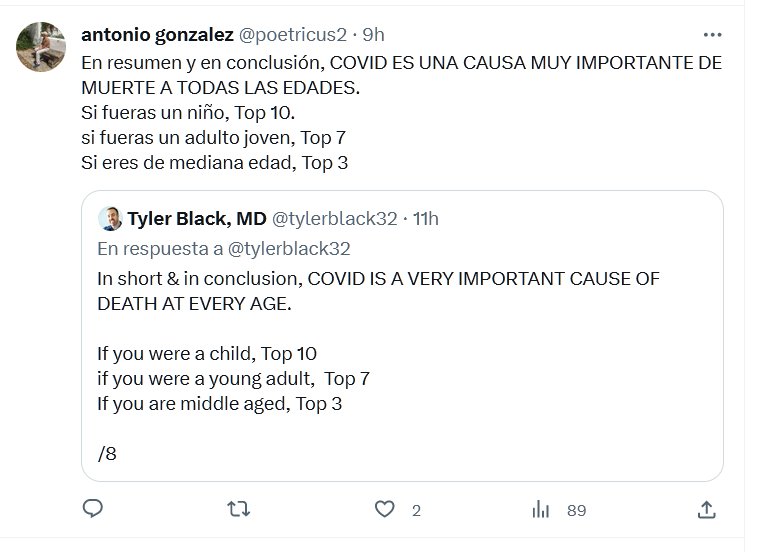Like the tweet with the heart icon

point(385,509)
